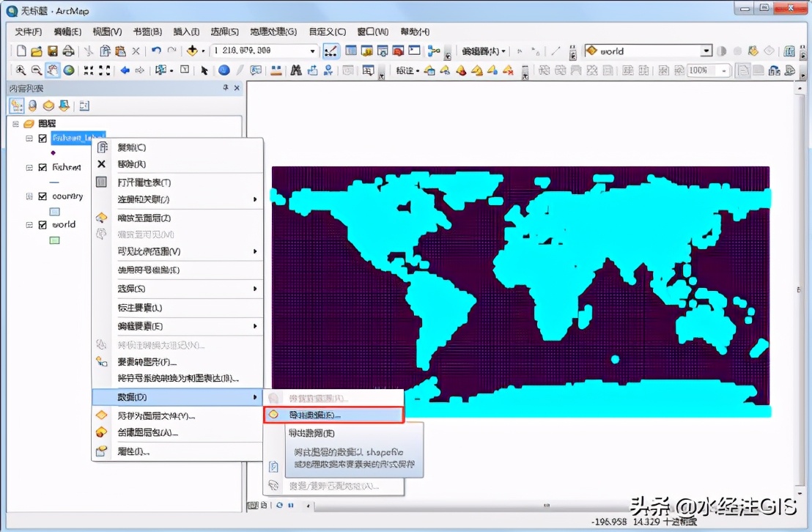The width and height of the screenshot is (812, 532).
Task: Collapse the top-level Layers group node
Action: tap(15, 124)
